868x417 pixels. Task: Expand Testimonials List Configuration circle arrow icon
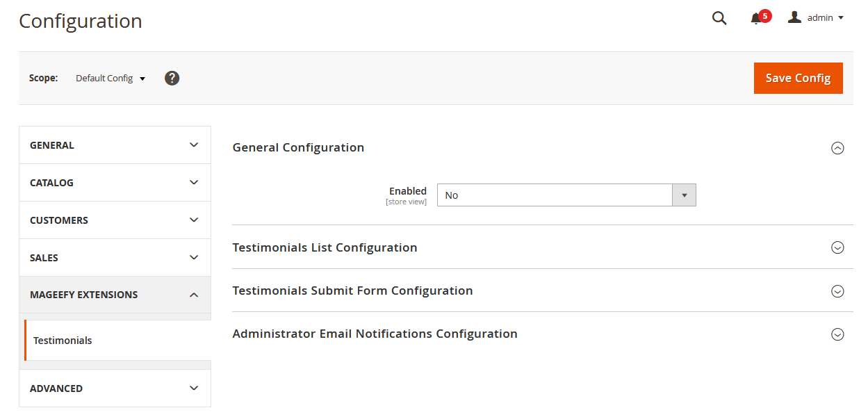point(837,247)
